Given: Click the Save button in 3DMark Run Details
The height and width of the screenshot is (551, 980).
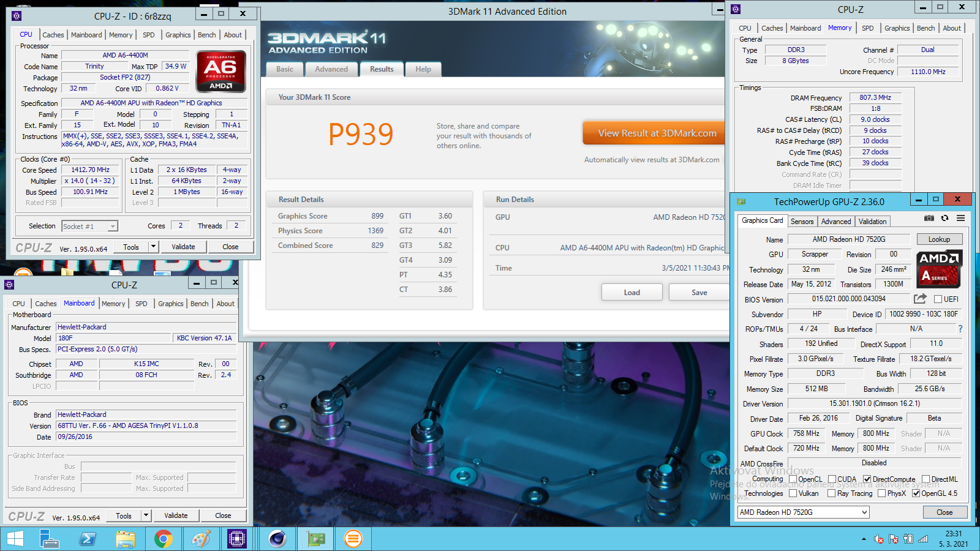Looking at the screenshot, I should [x=699, y=293].
